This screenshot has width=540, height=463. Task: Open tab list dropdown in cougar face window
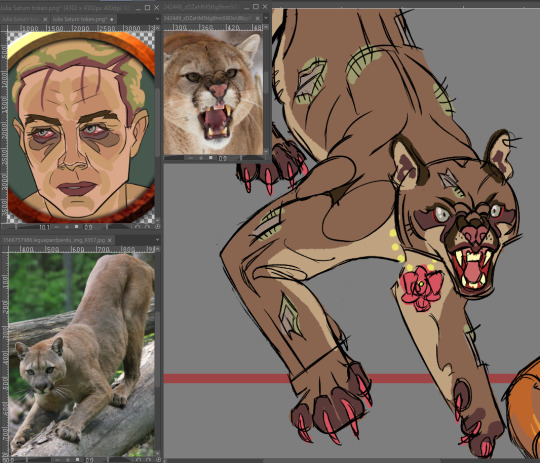point(266,18)
